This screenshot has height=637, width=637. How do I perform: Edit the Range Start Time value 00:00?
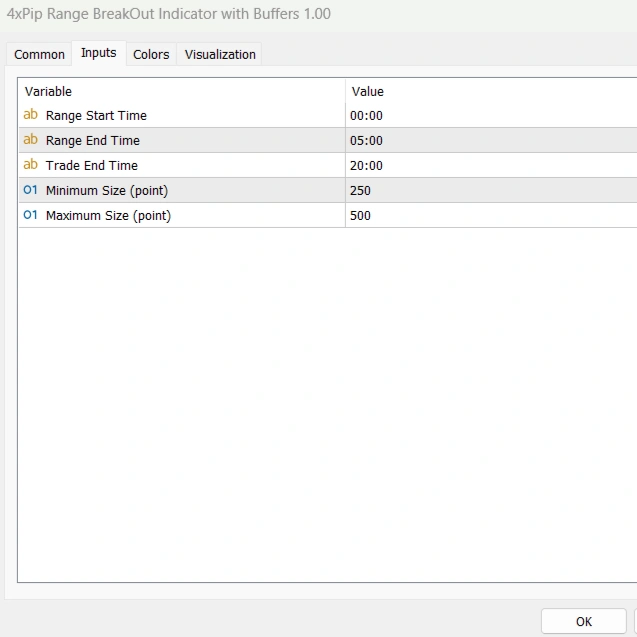tap(367, 116)
